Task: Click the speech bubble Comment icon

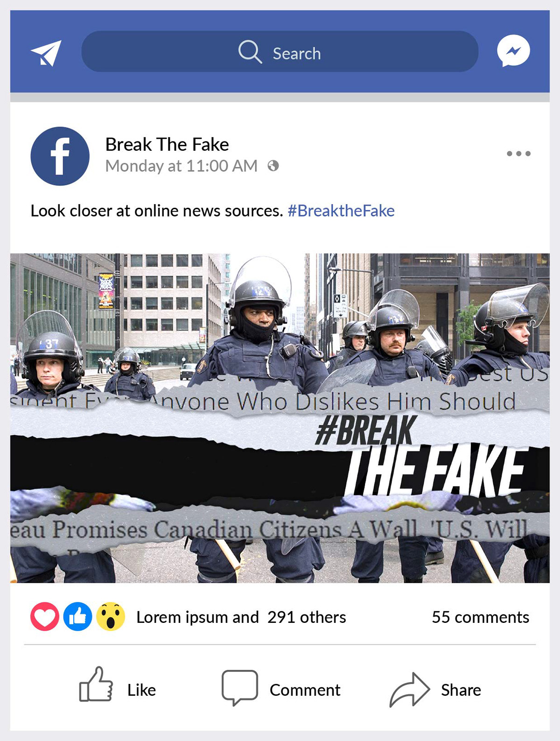Action: coord(240,687)
